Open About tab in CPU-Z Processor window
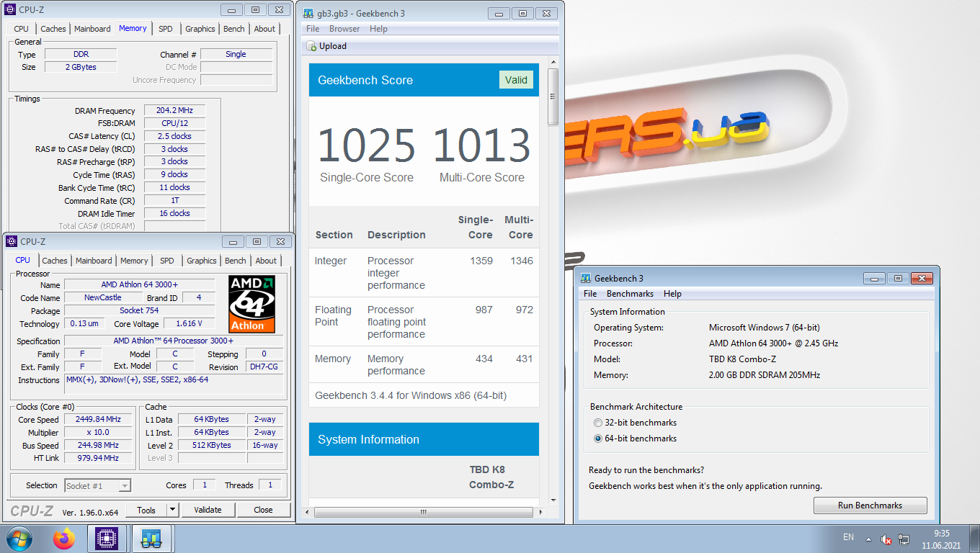This screenshot has width=980, height=553. 266,261
